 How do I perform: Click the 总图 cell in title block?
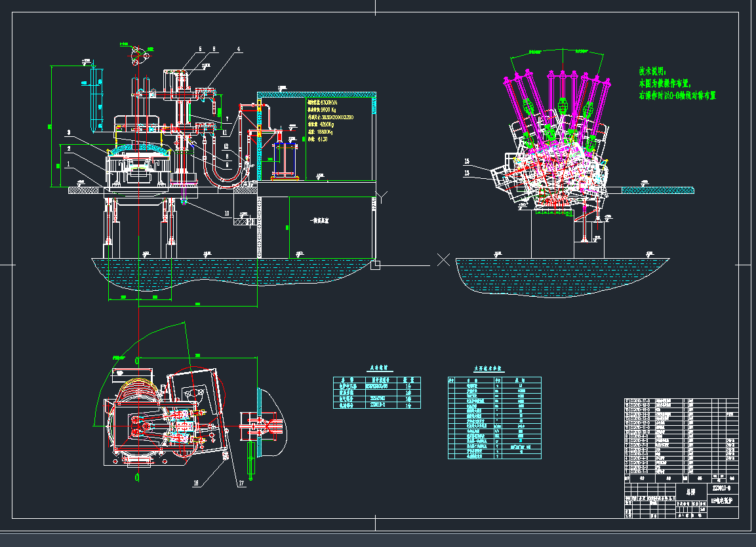pyautogui.click(x=690, y=491)
